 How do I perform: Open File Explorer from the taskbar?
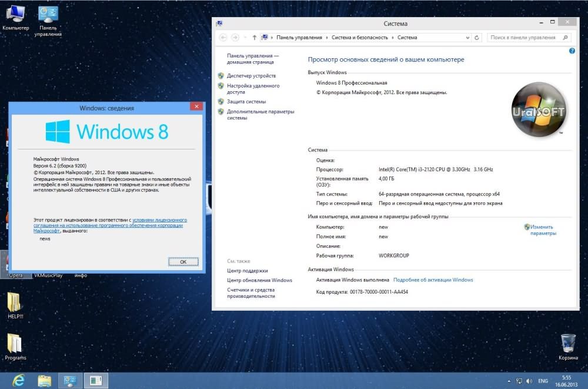(x=45, y=381)
